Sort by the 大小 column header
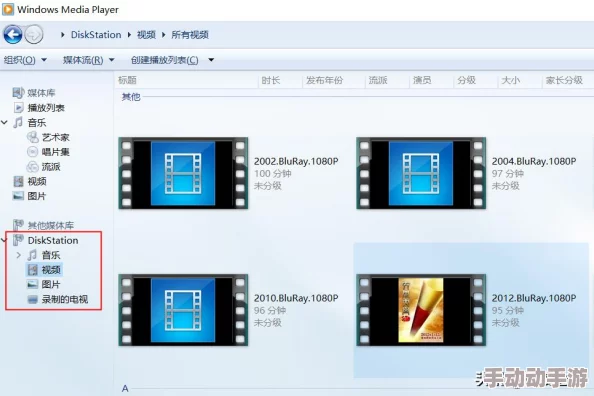This screenshot has width=594, height=396. (x=511, y=80)
